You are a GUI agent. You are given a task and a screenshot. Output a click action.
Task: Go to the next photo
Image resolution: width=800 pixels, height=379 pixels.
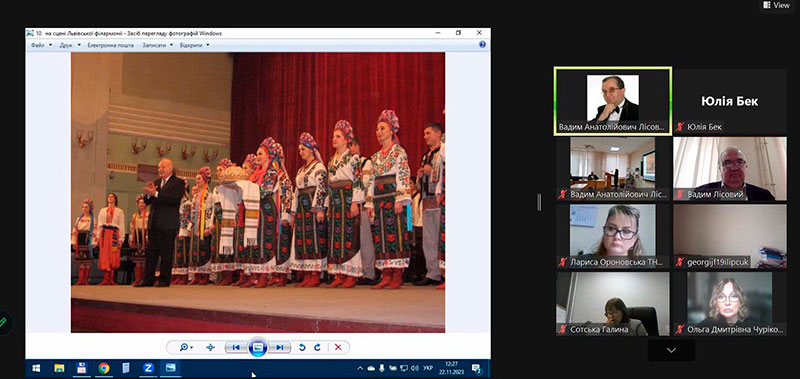coord(280,347)
